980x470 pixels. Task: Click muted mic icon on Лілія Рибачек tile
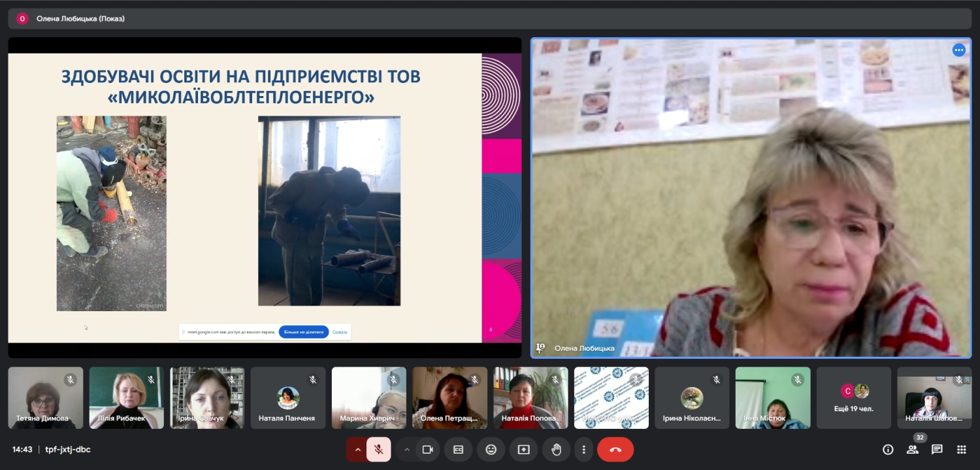click(x=151, y=379)
